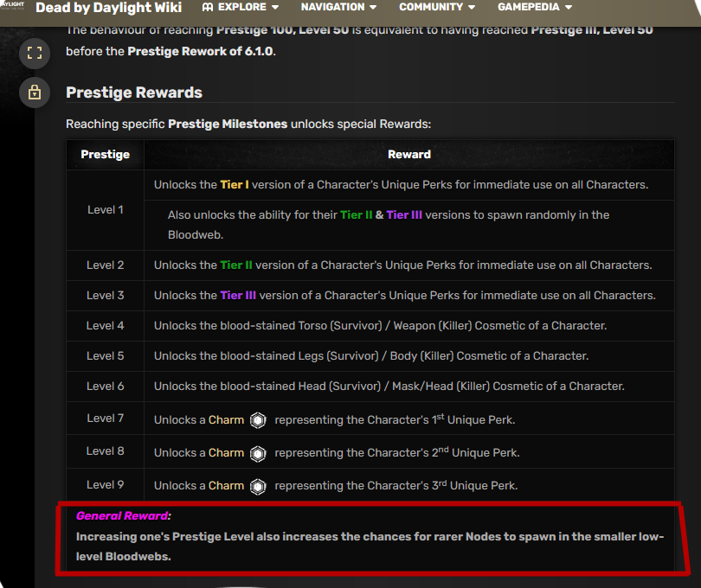Image resolution: width=701 pixels, height=588 pixels.
Task: Open the Charm link in the Level 9 row
Action: click(226, 486)
